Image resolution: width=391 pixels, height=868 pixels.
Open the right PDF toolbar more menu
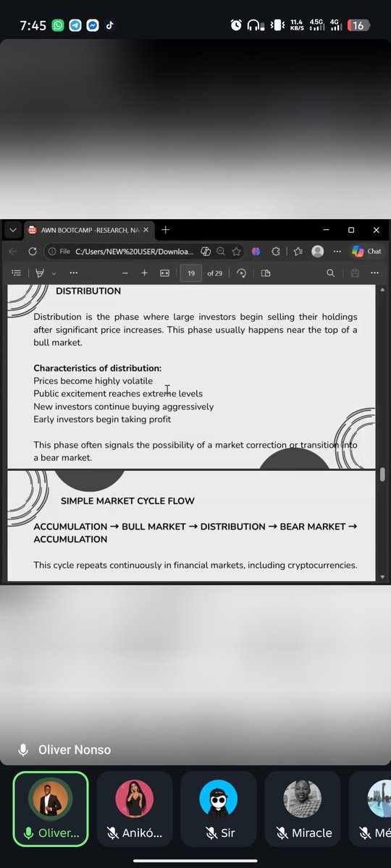[374, 273]
